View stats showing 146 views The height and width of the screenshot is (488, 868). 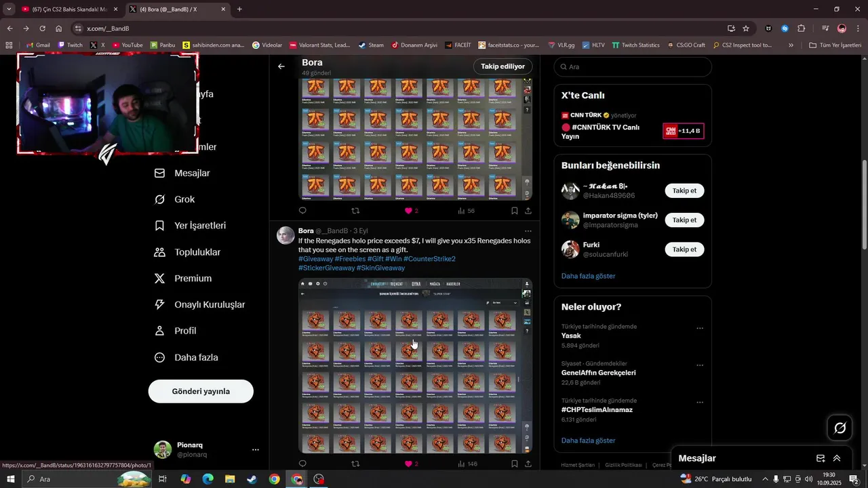(467, 464)
